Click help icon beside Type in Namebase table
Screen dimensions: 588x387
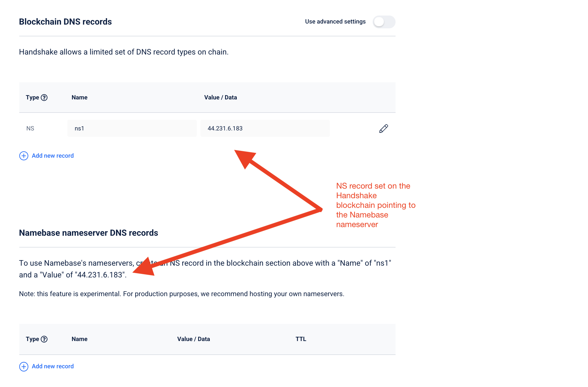44,339
